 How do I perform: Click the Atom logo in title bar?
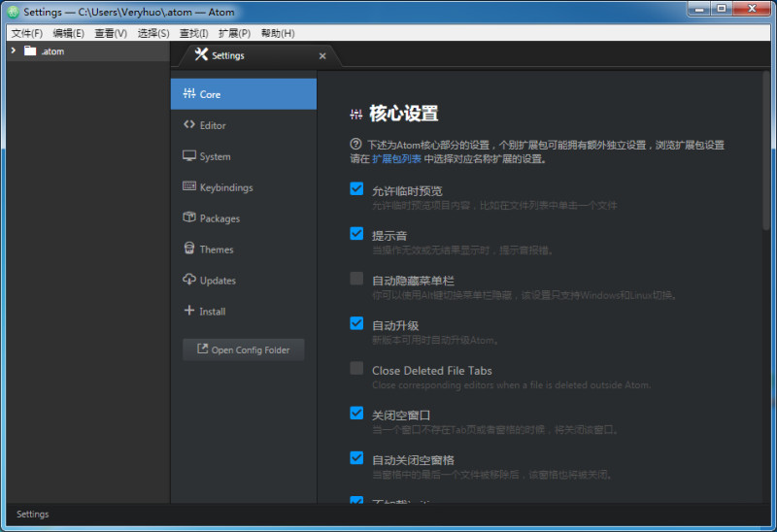pyautogui.click(x=13, y=12)
